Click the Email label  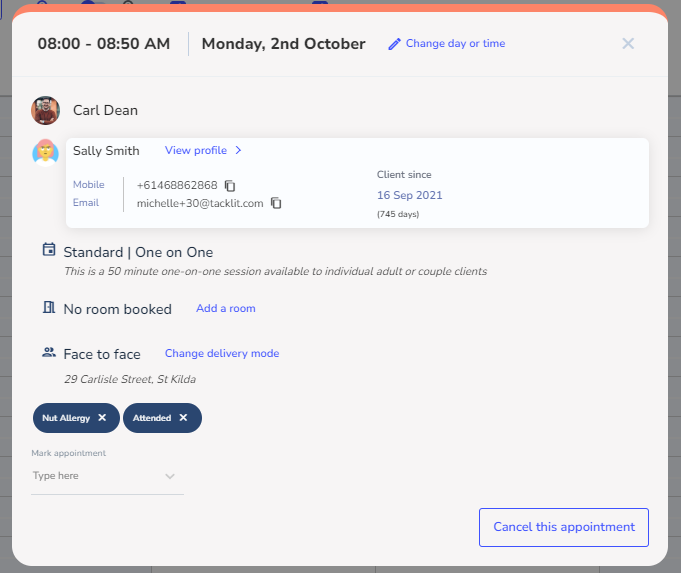pos(86,203)
